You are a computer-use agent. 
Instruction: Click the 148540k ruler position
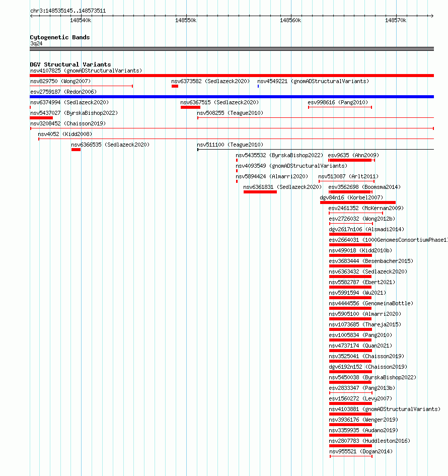[81, 20]
